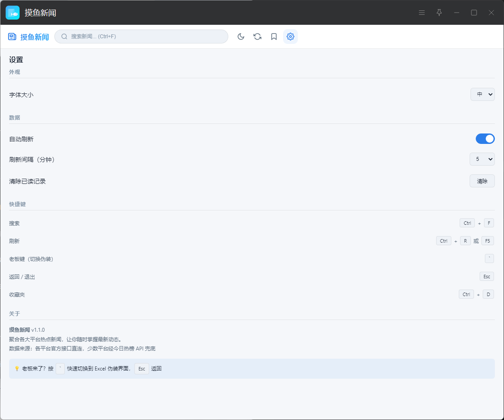The height and width of the screenshot is (420, 504).
Task: Turn off the 自动刷新 switch
Action: pyautogui.click(x=485, y=139)
